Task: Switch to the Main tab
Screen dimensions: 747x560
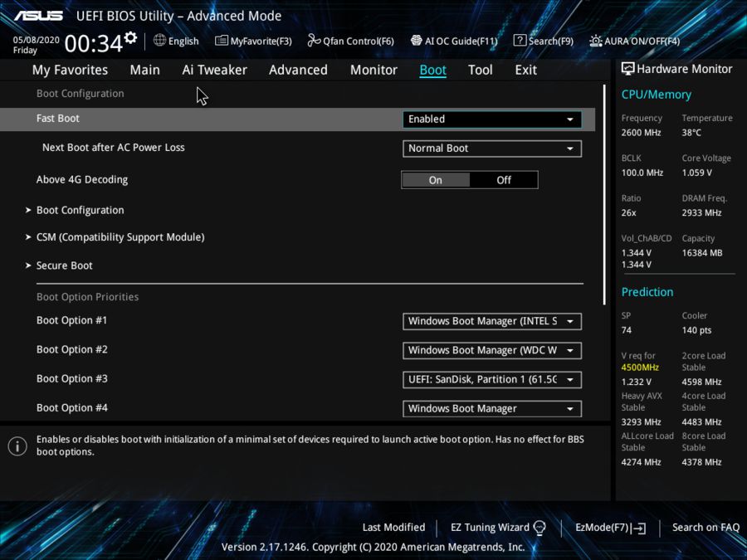Action: point(144,70)
